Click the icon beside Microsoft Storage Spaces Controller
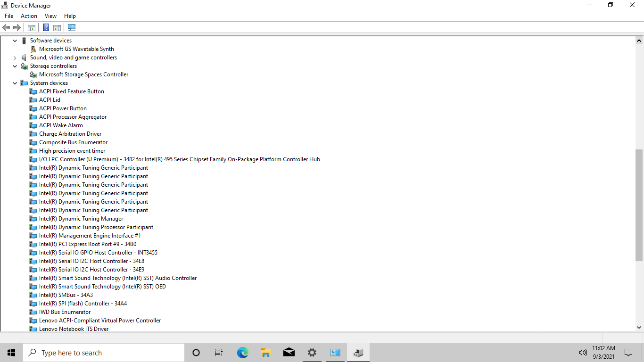644x362 pixels. (x=33, y=74)
